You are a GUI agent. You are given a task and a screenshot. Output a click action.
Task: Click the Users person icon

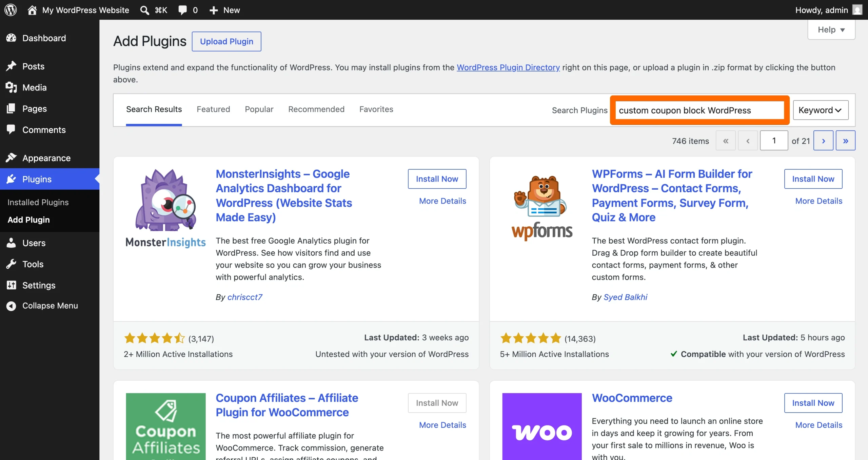pos(11,243)
